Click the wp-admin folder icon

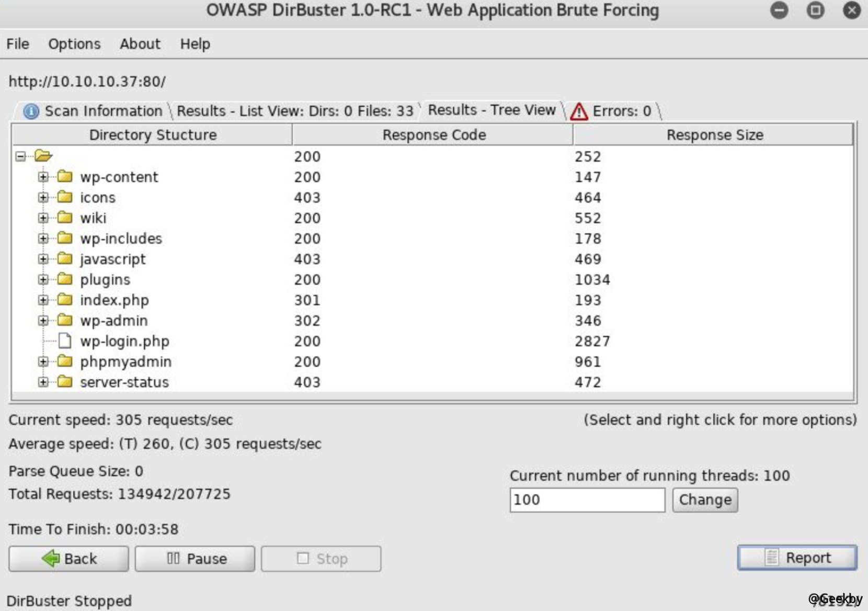65,320
